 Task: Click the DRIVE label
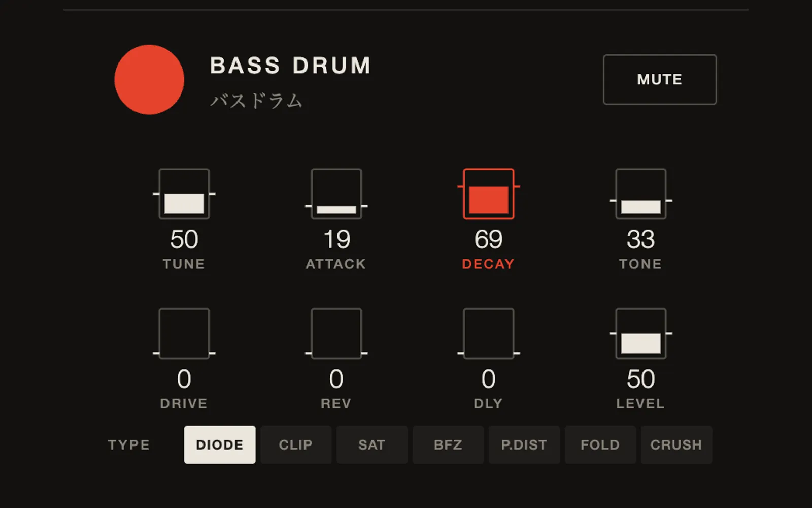(184, 404)
